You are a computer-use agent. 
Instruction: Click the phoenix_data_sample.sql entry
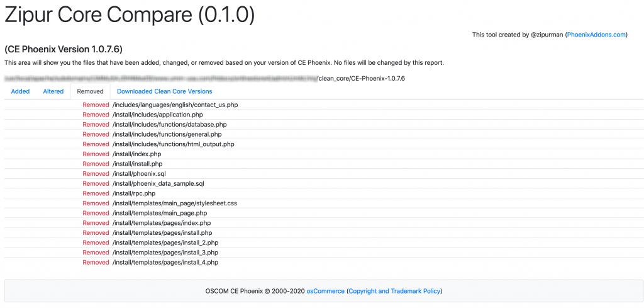(x=324, y=184)
